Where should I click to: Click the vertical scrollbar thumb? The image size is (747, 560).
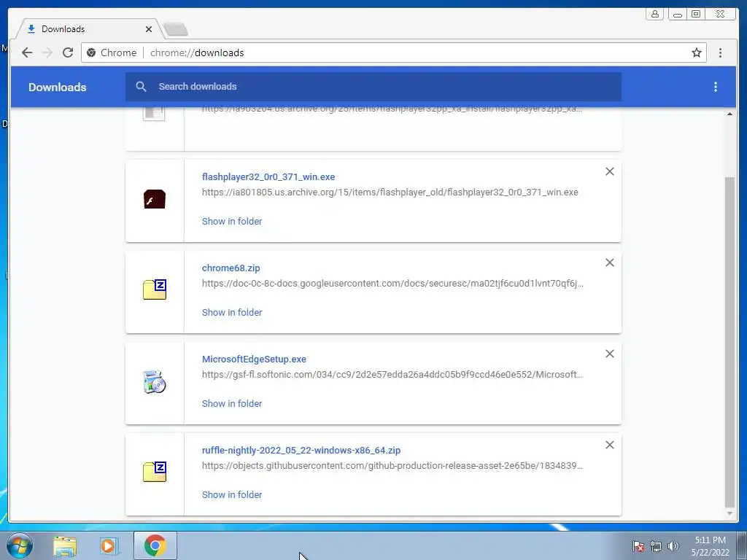coord(729,343)
